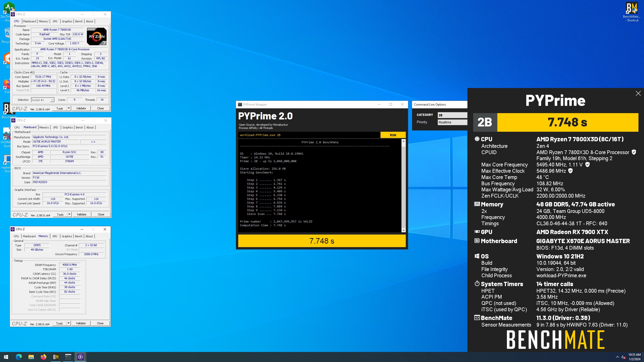Click PYPrime console scrollbar up arrow
Screen dimensions: 644x362
tap(404, 141)
